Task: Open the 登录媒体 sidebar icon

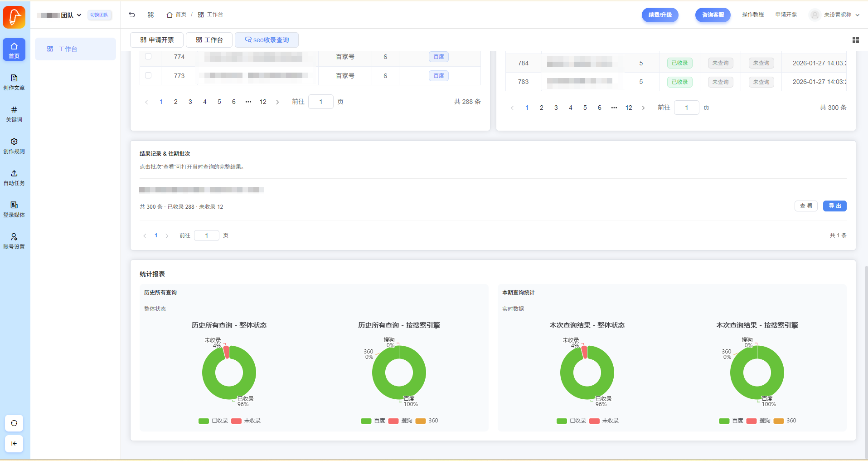Action: pos(14,209)
